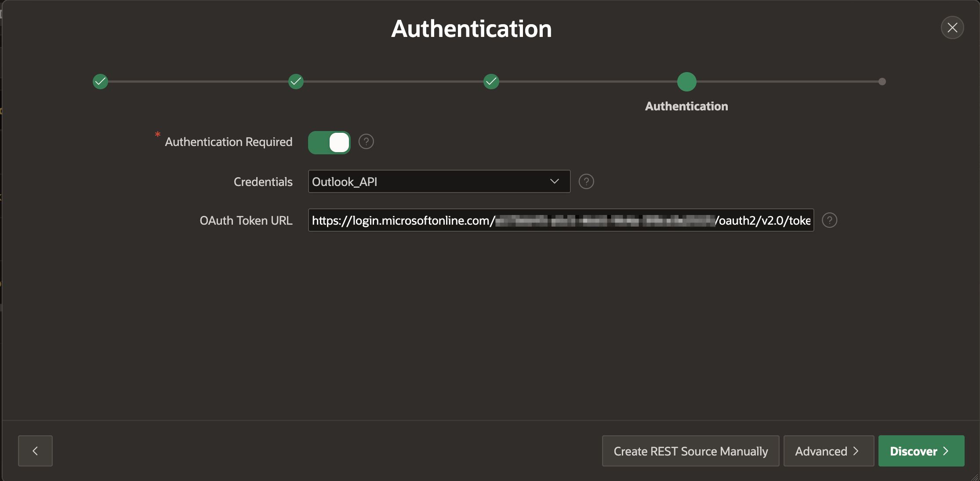Click the Discover button

921,451
